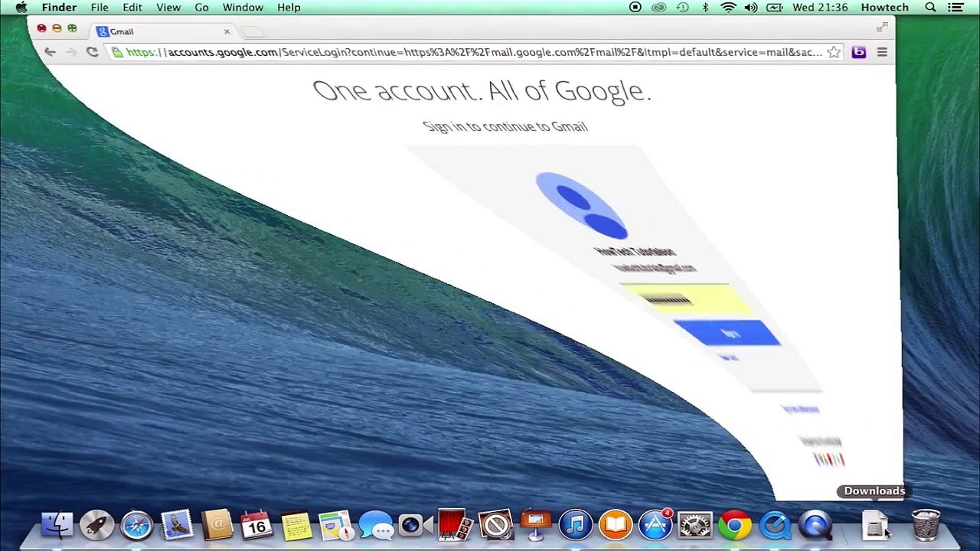Open the Finder menu
This screenshot has width=980, height=551.
[x=59, y=8]
